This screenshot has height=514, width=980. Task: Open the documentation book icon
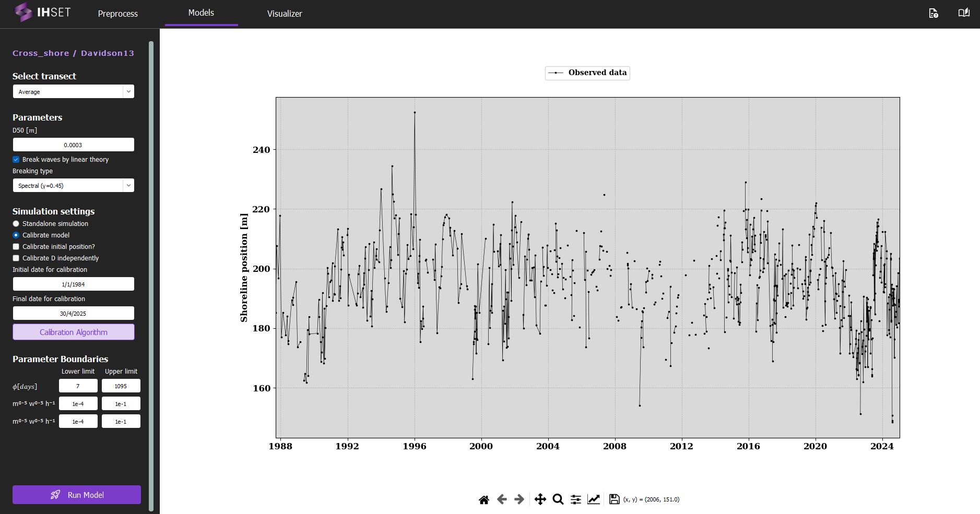(963, 13)
